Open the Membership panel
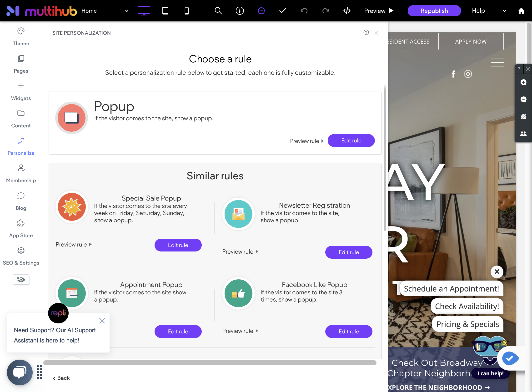Screen dimensions: 532x392 coord(21,174)
